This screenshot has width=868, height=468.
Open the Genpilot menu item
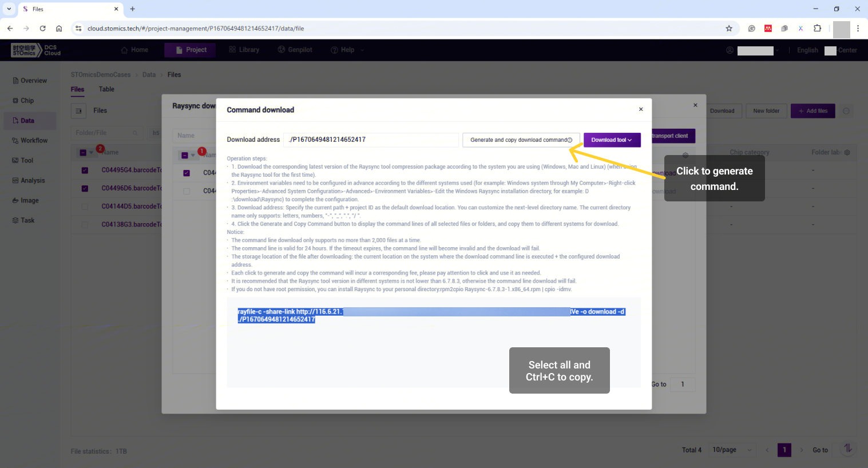tap(295, 50)
